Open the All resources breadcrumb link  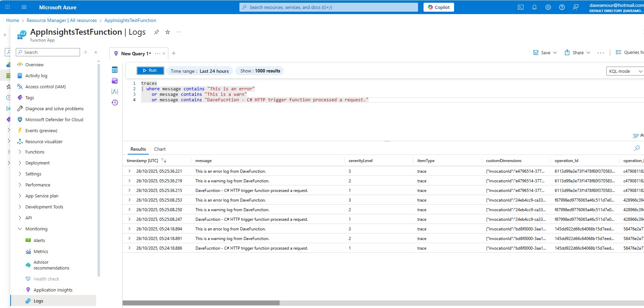pos(62,21)
